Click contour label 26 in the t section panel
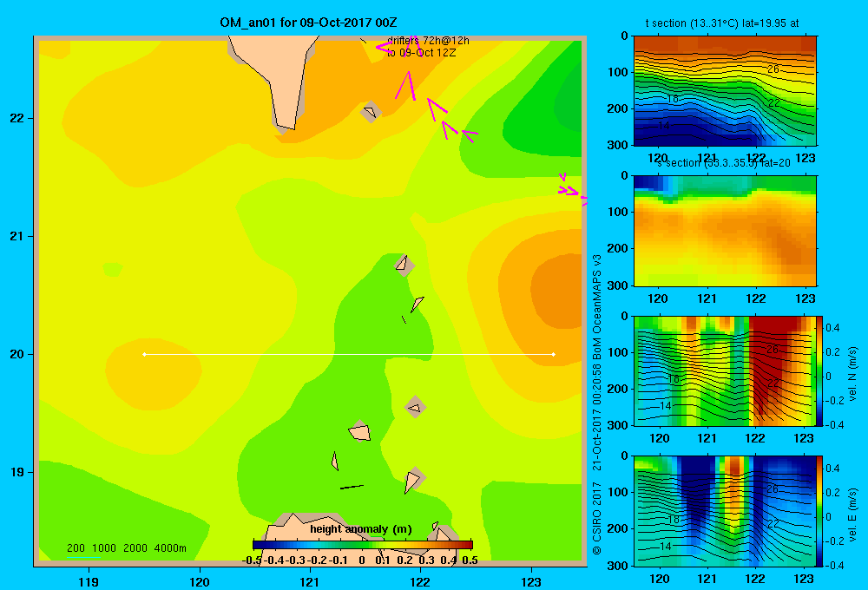Viewport: 868px width, 590px height. point(773,69)
